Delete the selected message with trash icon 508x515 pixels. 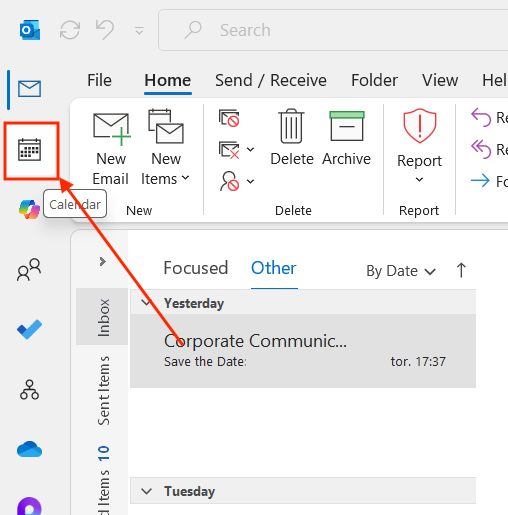click(292, 138)
